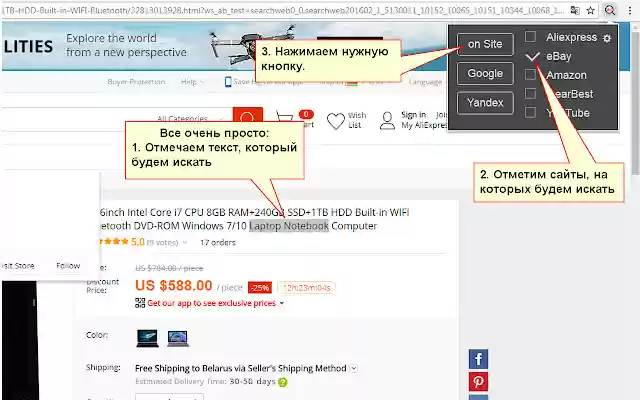Click the translate page icon in address bar
Viewport: 640px width, 400px height.
tap(575, 11)
